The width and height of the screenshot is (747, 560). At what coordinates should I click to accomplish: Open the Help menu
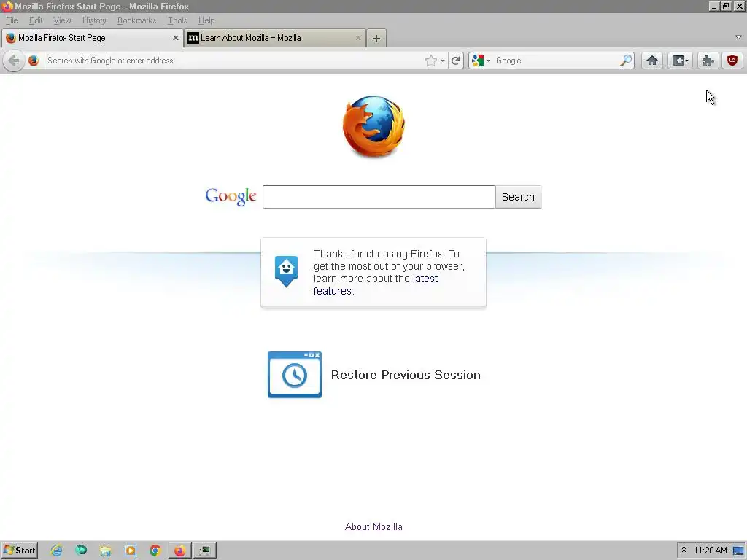click(206, 20)
